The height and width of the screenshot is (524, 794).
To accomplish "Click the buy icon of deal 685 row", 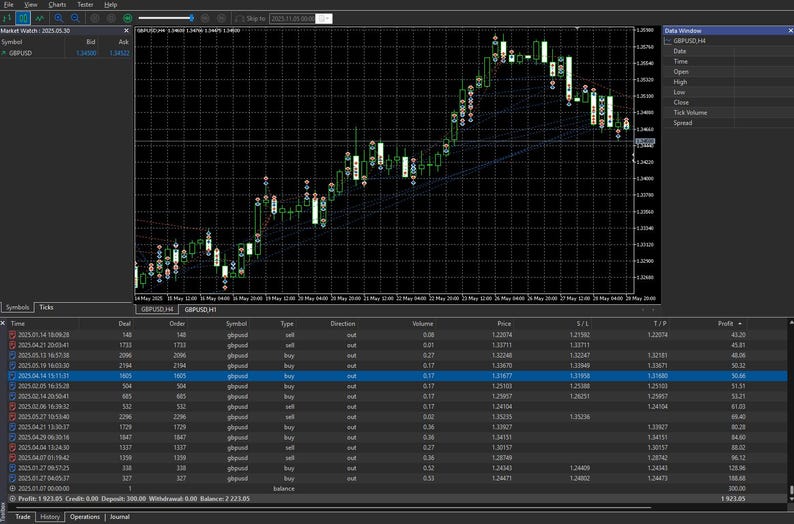I will click(13, 396).
